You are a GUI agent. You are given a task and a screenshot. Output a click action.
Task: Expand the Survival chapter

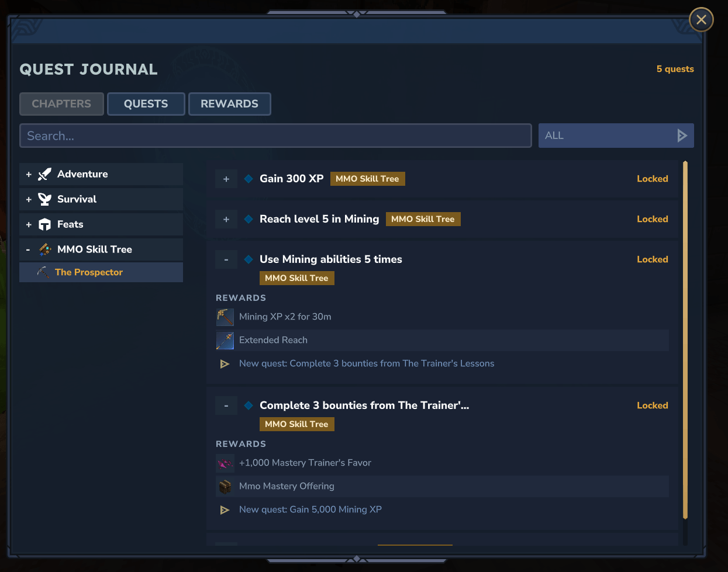29,200
